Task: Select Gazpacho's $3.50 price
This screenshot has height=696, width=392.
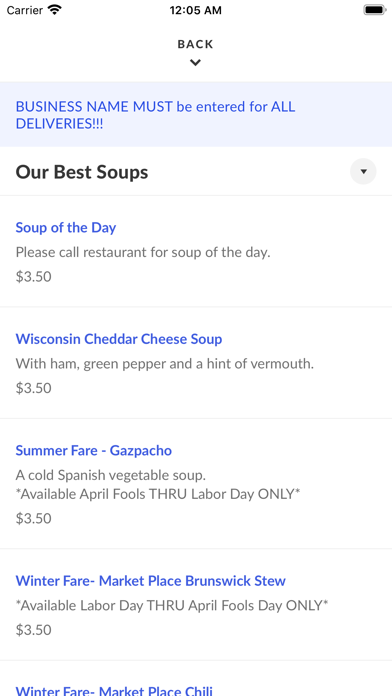Action: (x=34, y=518)
